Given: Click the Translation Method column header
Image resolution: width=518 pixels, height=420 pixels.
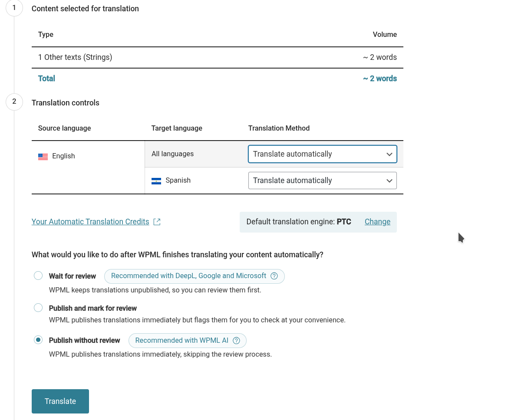Looking at the screenshot, I should click(279, 128).
